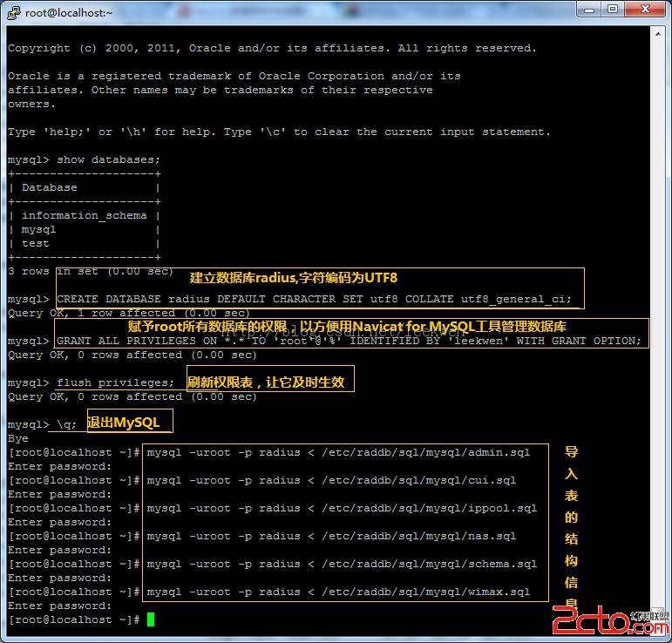Viewport: 672px width, 643px height.
Task: Click the PuTTY icon in title bar
Action: 14,13
